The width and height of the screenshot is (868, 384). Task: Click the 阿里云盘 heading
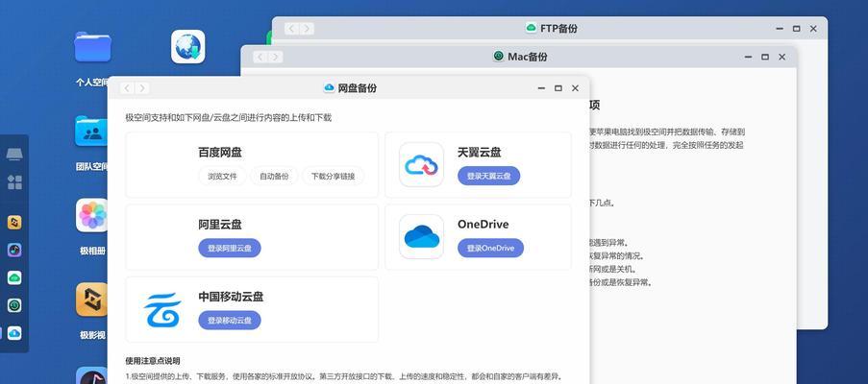click(220, 225)
